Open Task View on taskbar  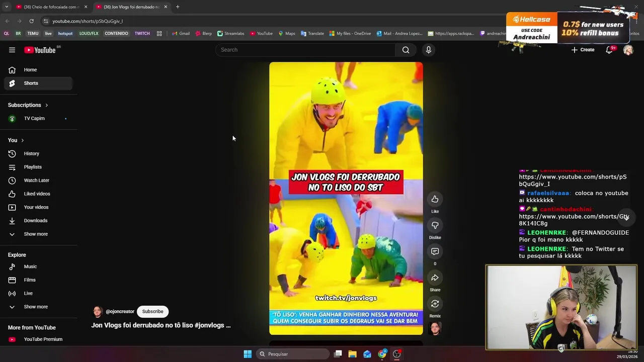click(x=338, y=354)
